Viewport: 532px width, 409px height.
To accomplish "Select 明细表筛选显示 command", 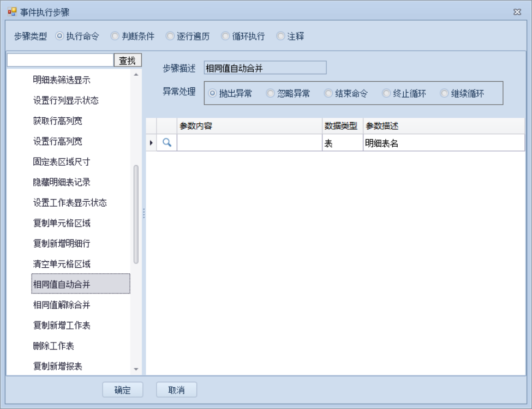I will tap(62, 80).
